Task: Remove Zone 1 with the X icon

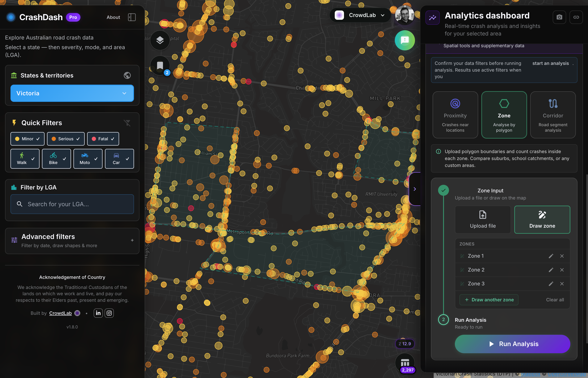Action: (x=562, y=256)
